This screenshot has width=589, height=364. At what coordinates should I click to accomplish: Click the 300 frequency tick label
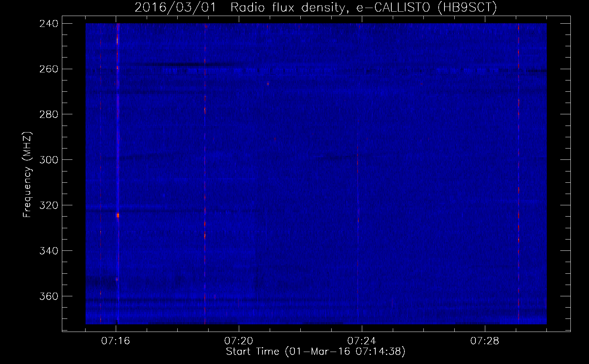49,160
